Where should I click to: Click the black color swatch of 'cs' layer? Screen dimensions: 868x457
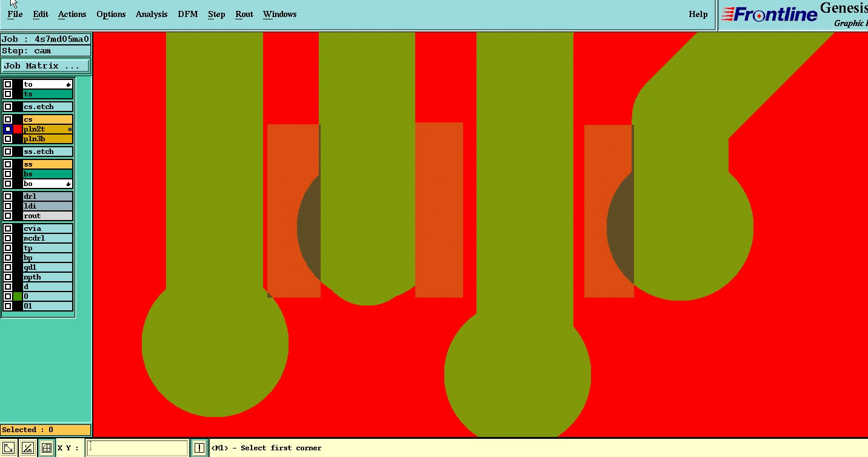click(18, 119)
